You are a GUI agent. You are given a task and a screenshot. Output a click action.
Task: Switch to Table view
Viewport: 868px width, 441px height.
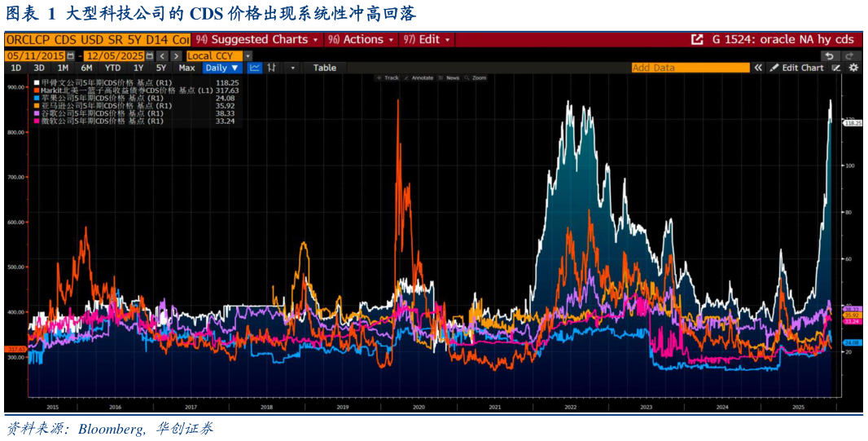point(324,68)
